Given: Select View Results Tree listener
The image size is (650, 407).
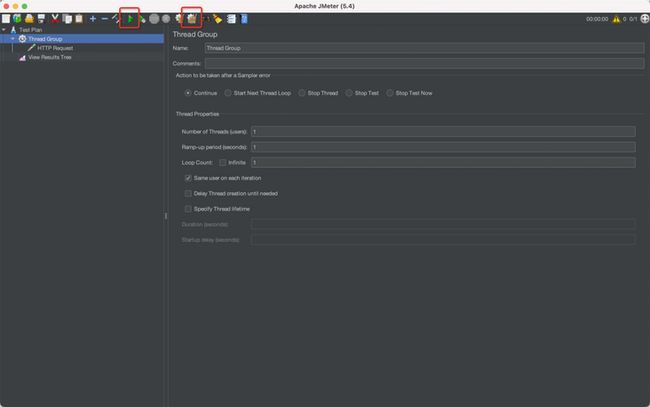Looking at the screenshot, I should [50, 57].
